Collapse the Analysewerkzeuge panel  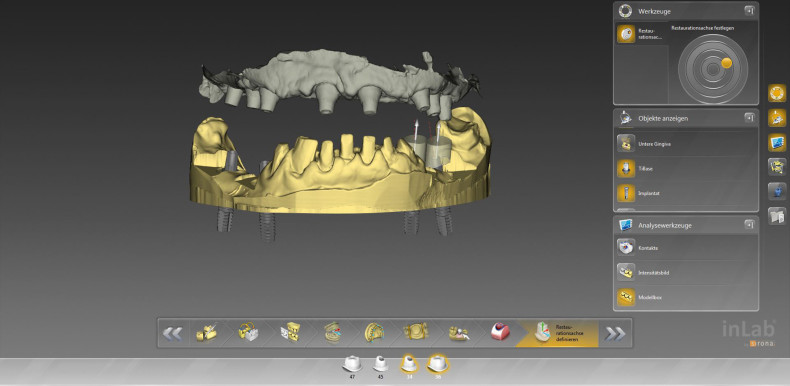(749, 225)
